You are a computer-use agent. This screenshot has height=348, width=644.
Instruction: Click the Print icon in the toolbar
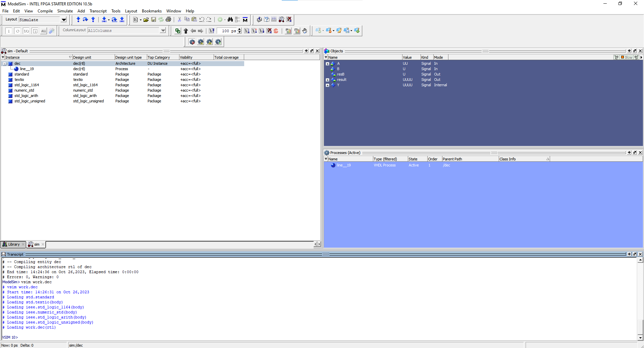pos(168,20)
